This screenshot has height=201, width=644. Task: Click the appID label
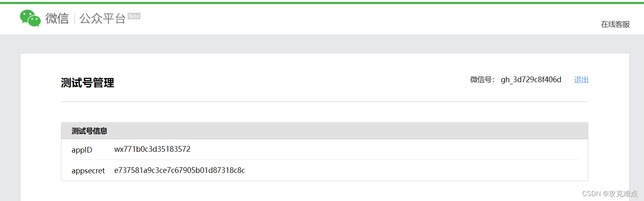click(82, 150)
